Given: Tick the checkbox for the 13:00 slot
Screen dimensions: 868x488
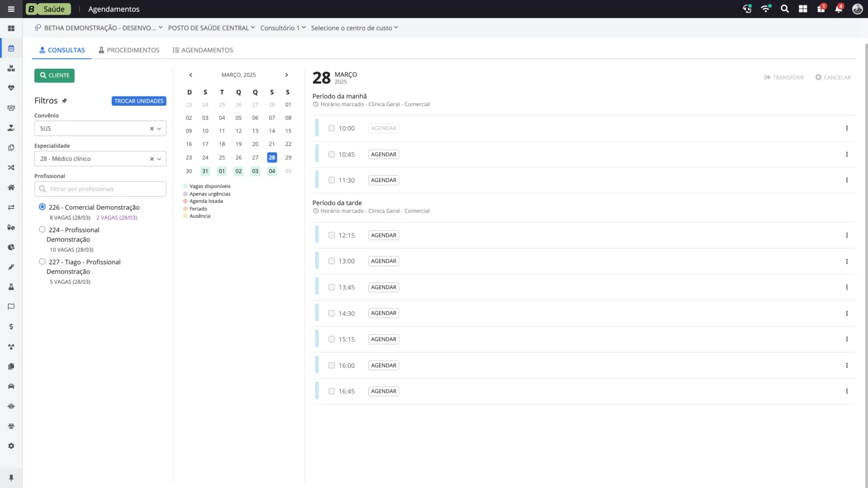Looking at the screenshot, I should [331, 261].
